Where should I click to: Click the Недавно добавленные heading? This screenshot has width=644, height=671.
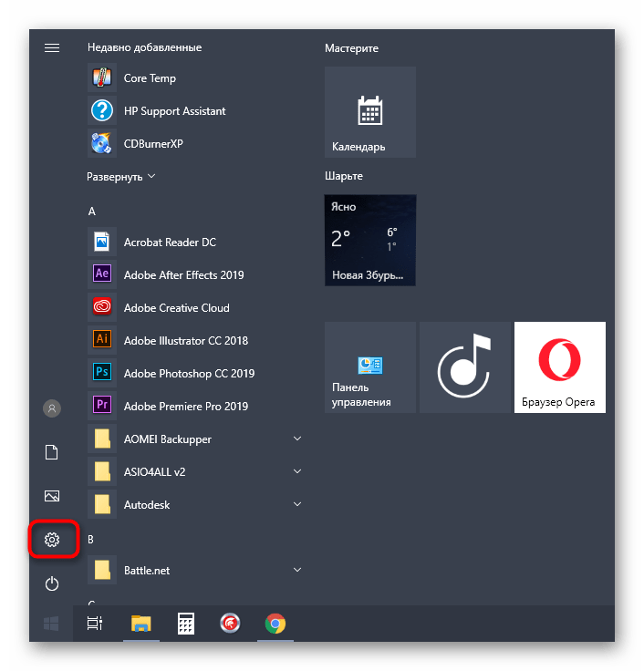tap(145, 47)
